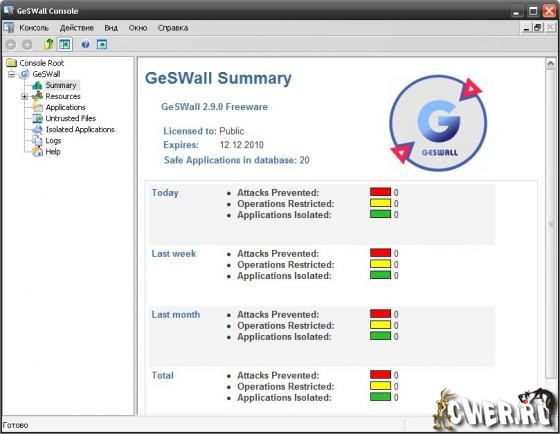This screenshot has width=560, height=434.
Task: Minimize the inner console child window
Action: coord(526,28)
